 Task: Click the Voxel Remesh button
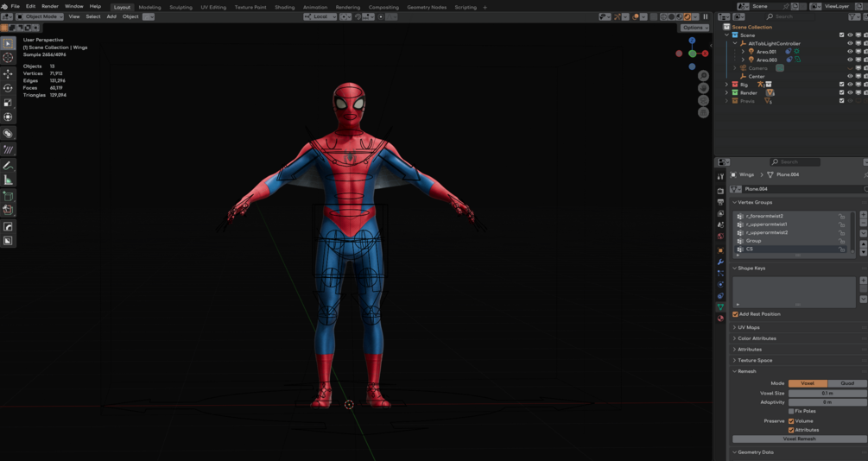(799, 439)
